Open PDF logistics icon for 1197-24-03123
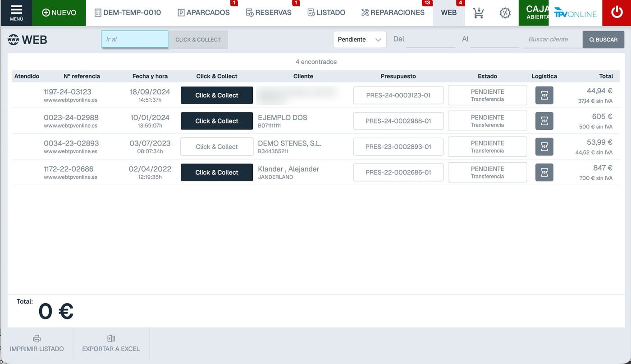The height and width of the screenshot is (364, 631). [x=544, y=95]
